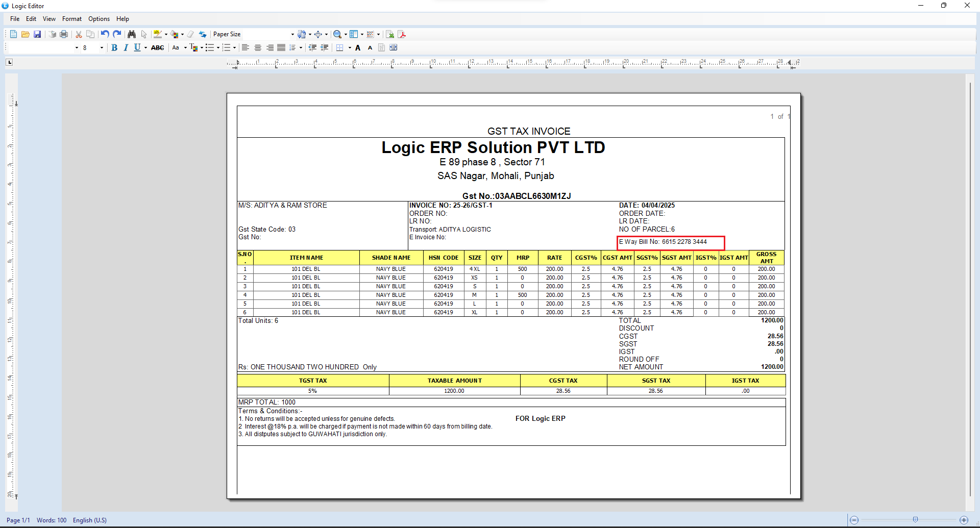Click the zoom in plus button

tap(964, 520)
